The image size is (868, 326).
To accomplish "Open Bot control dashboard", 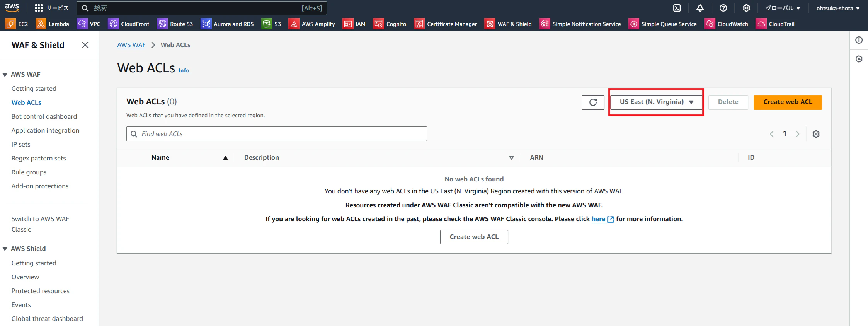I will pos(44,116).
